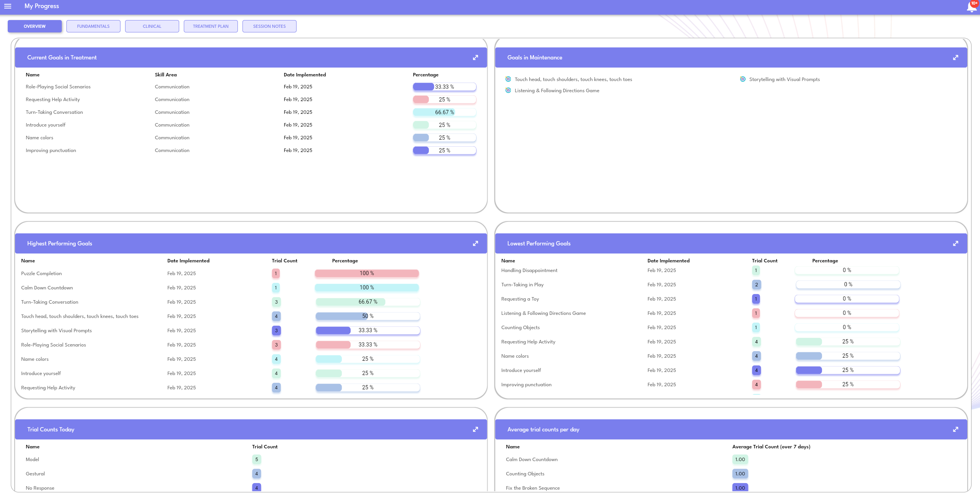Switch to the Fundamentals tab
This screenshot has width=980, height=497.
pyautogui.click(x=93, y=26)
